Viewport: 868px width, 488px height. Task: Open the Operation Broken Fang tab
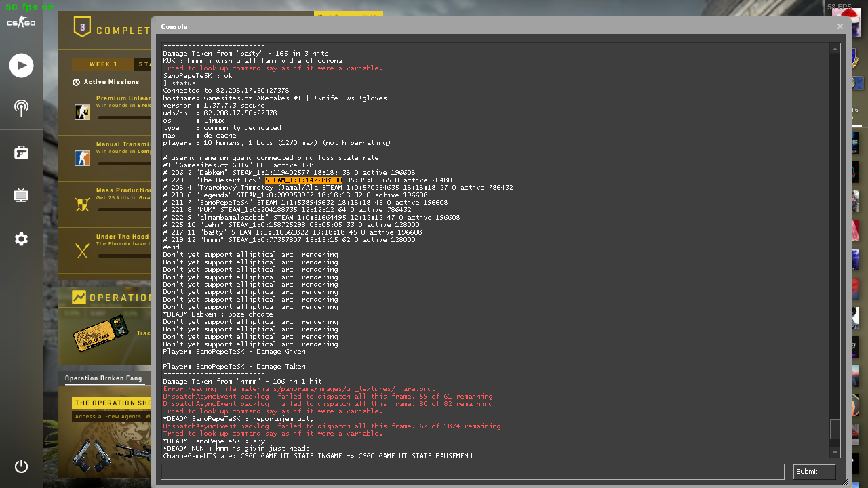coord(104,379)
